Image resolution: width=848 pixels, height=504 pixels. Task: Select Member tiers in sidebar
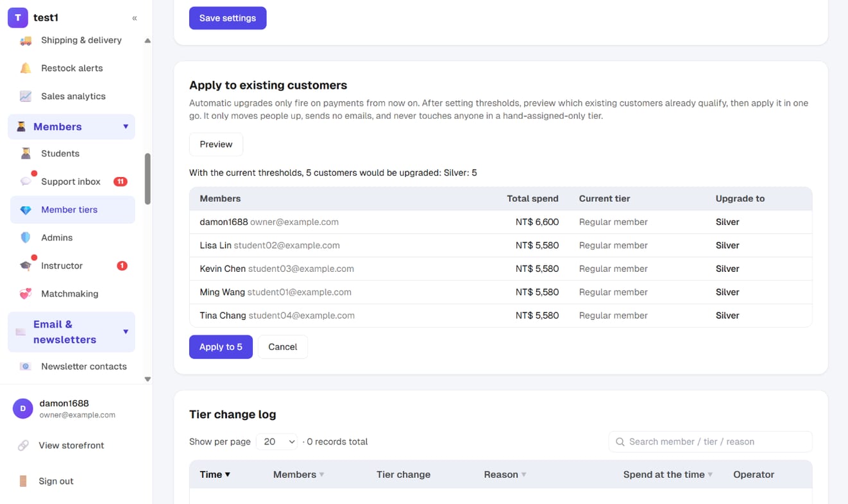72,210
